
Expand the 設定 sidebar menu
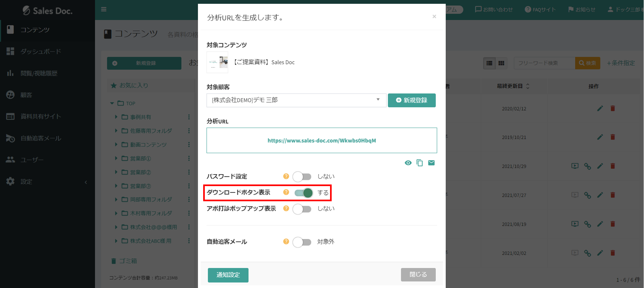[48, 182]
